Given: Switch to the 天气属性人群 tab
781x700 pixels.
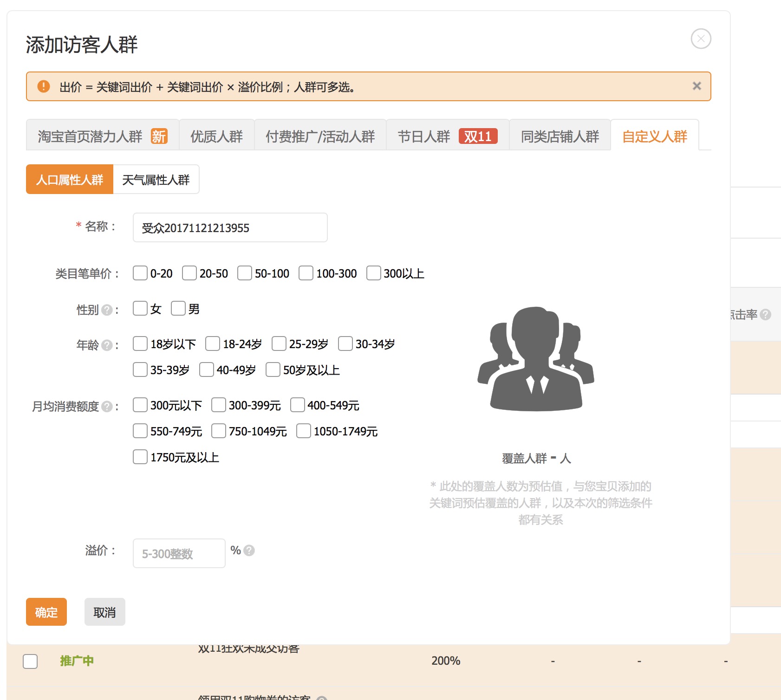Looking at the screenshot, I should [x=156, y=180].
